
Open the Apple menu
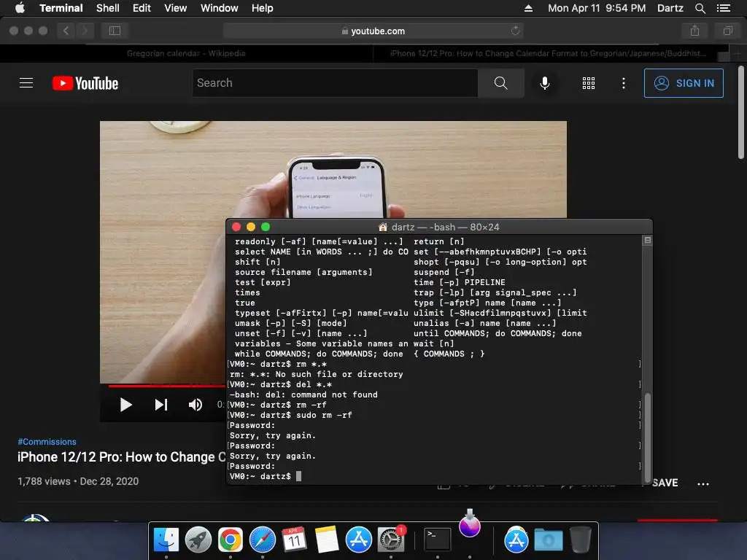(20, 7)
